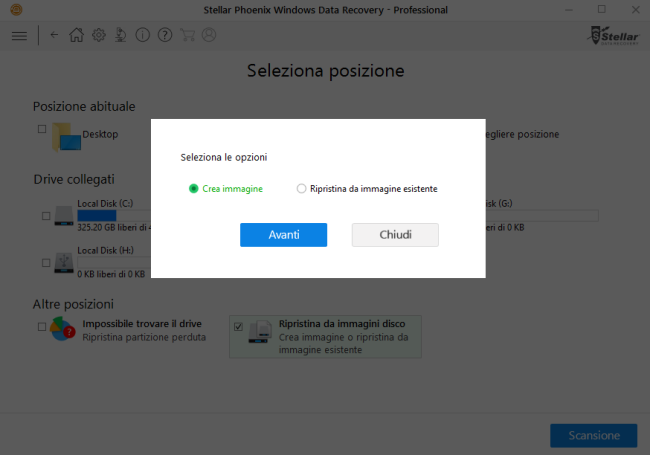The image size is (650, 455).
Task: Click the shopping cart icon
Action: 187,35
